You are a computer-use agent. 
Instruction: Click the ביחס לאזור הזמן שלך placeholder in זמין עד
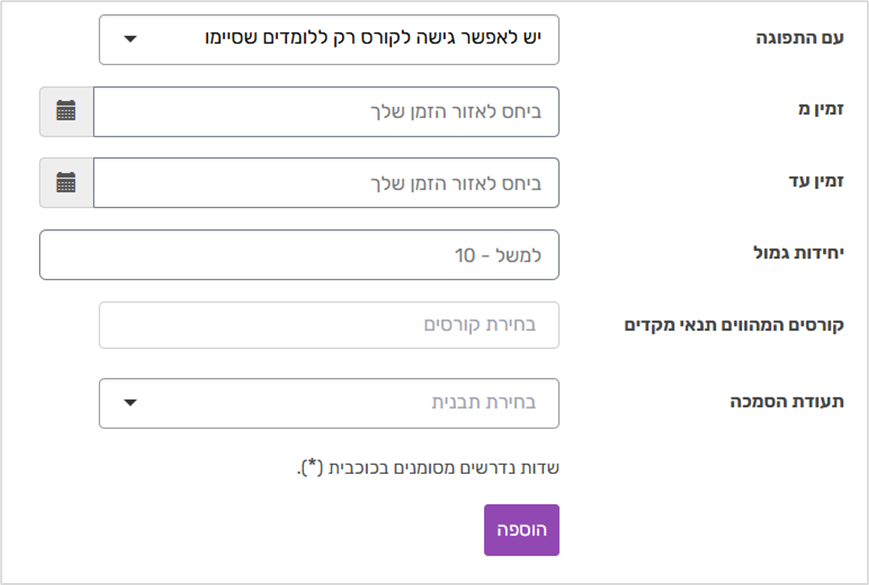click(x=456, y=183)
